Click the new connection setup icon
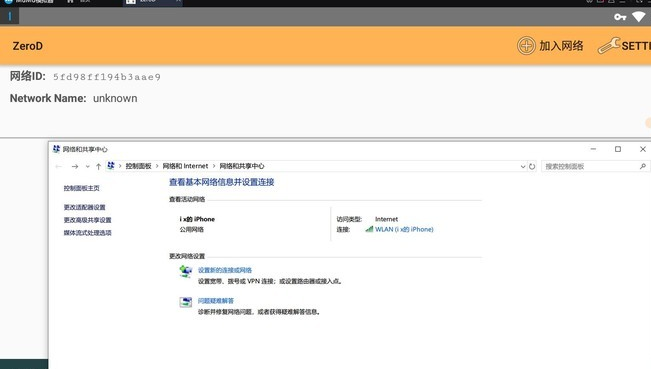Image resolution: width=651 pixels, height=369 pixels. (x=185, y=271)
